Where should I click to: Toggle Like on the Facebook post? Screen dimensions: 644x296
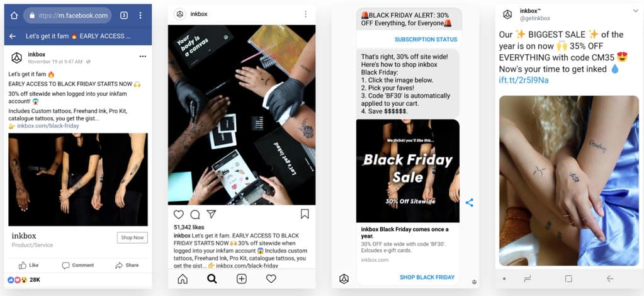(28, 265)
